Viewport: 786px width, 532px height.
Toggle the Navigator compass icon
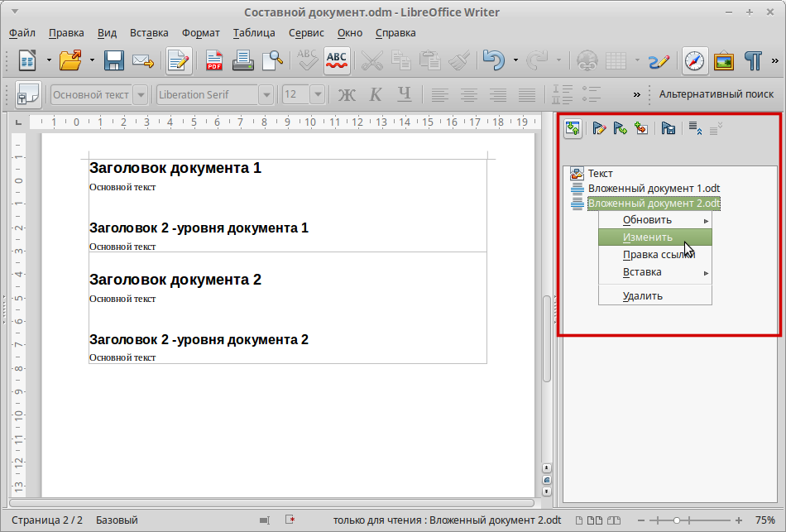pos(695,61)
